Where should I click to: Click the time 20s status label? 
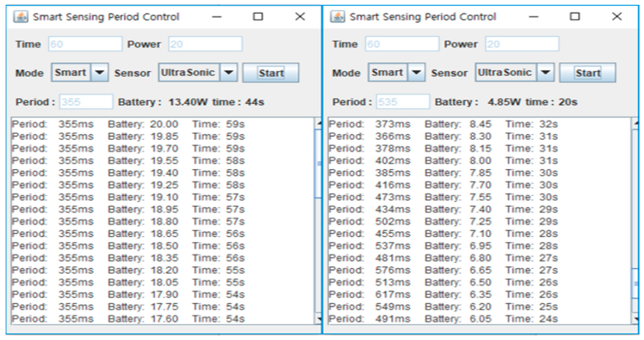tap(551, 102)
